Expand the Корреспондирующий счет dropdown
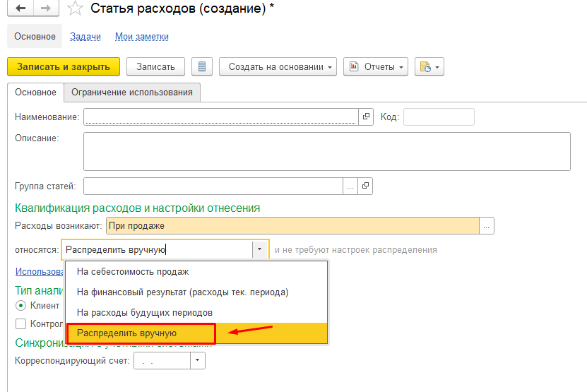Viewport: 587px width, 392px height. tap(198, 361)
